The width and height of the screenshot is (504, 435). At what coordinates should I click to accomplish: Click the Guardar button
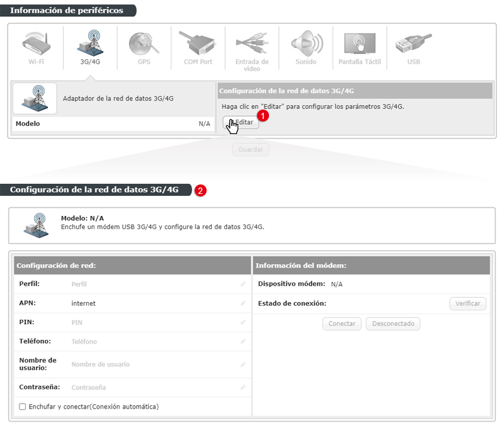coord(251,149)
